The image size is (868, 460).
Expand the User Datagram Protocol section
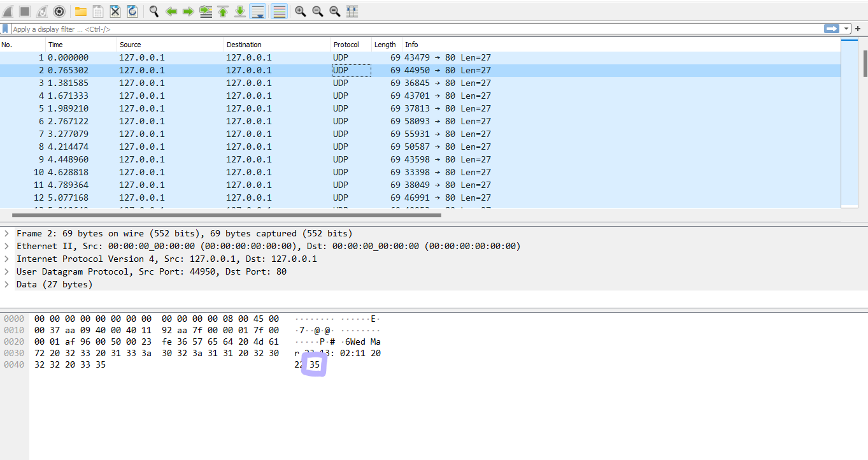6,271
